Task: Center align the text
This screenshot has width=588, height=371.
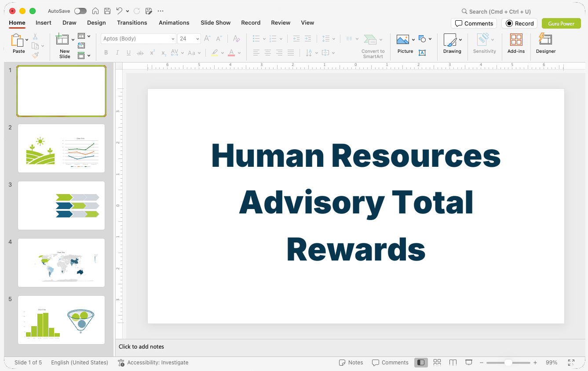Action: click(x=268, y=53)
